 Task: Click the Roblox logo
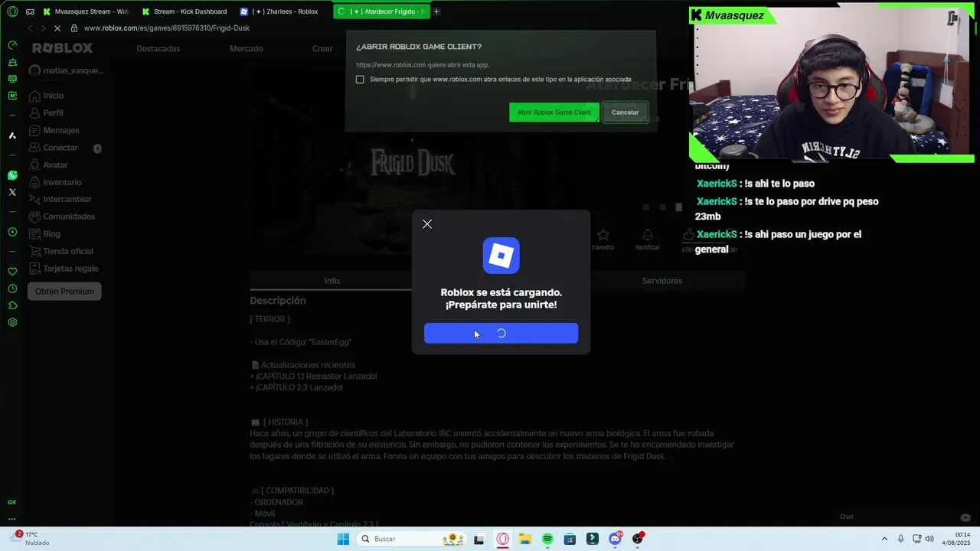tap(62, 48)
